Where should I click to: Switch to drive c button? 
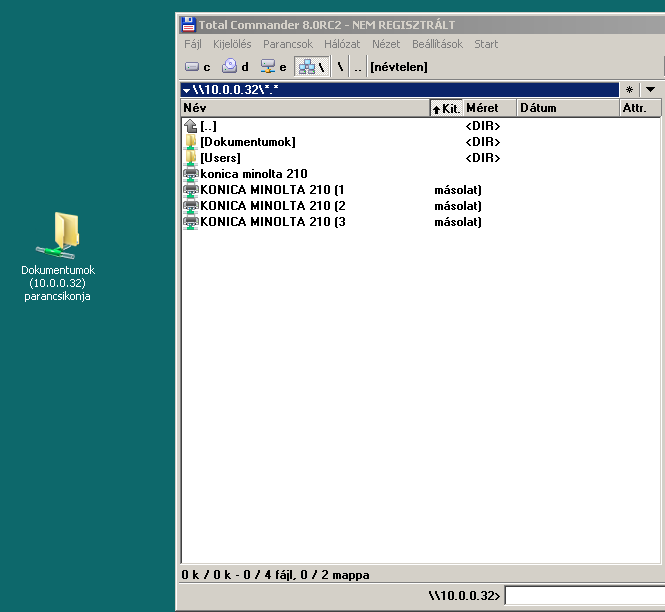[198, 67]
